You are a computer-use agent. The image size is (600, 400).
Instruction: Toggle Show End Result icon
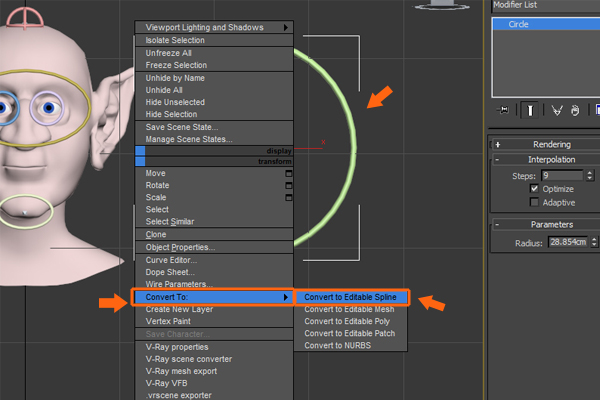[x=530, y=110]
